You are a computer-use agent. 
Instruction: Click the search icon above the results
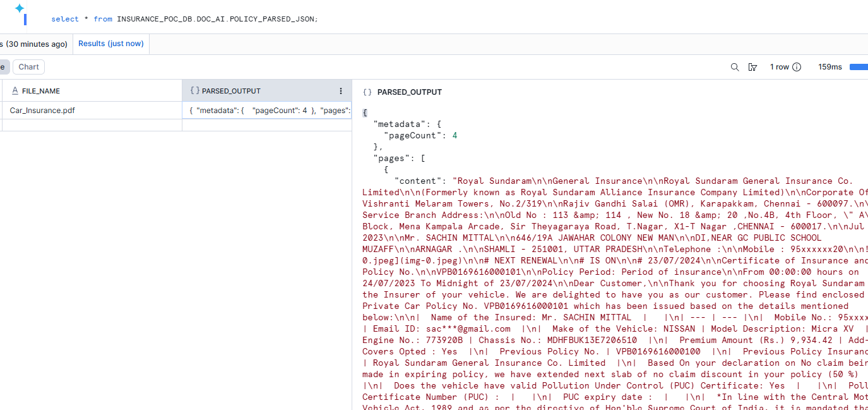coord(734,66)
